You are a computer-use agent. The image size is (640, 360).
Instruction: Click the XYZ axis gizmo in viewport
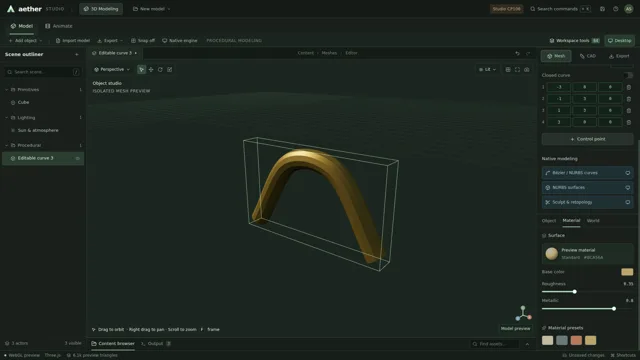coord(523,313)
